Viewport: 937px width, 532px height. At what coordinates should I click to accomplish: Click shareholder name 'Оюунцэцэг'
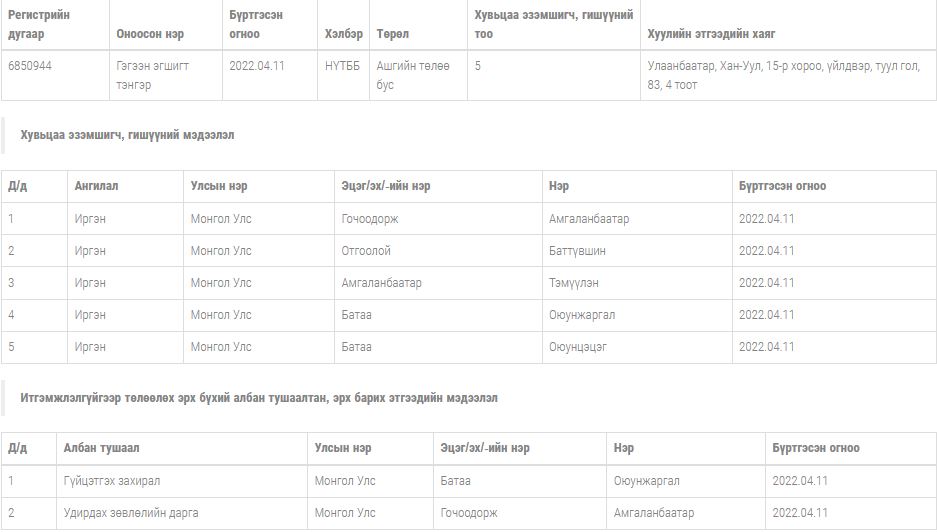click(578, 347)
